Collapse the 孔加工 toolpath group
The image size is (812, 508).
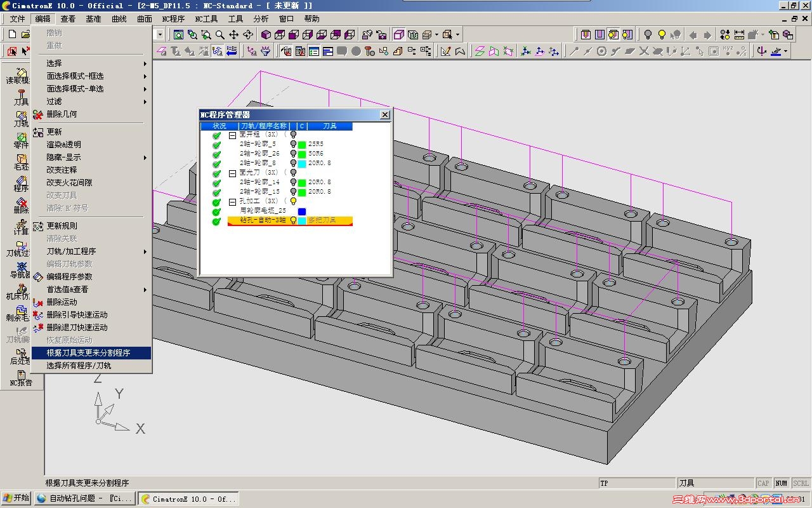tap(233, 201)
